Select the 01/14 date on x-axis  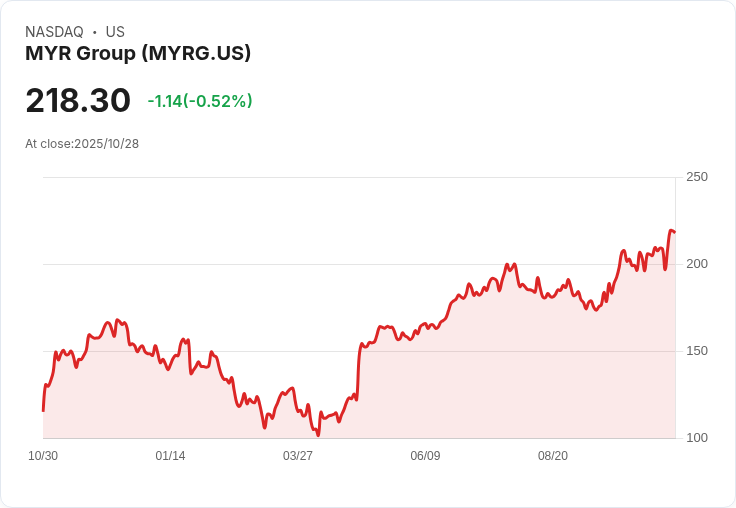(170, 456)
